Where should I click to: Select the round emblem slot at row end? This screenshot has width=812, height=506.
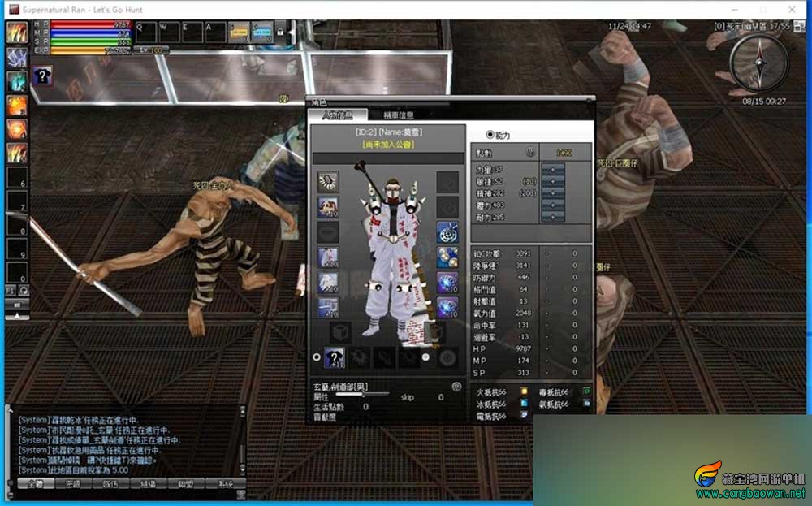point(447,357)
